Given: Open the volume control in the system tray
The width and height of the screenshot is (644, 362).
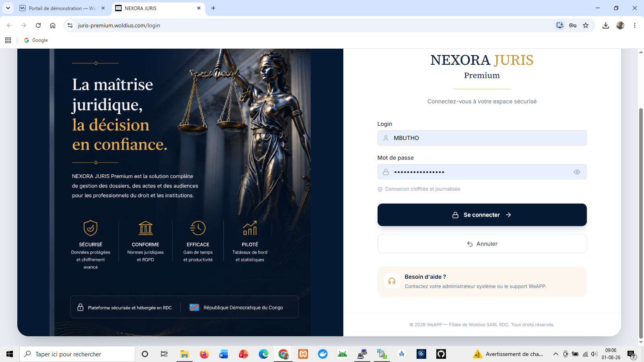Looking at the screenshot, I should (x=594, y=354).
